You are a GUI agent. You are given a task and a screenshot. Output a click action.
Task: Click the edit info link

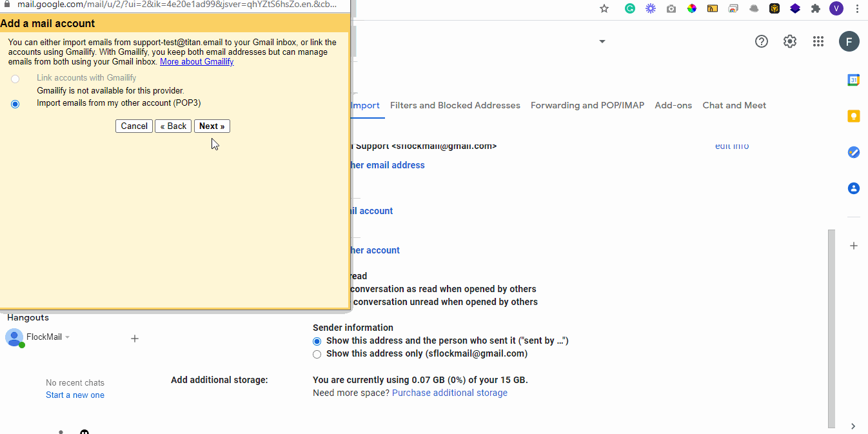(x=732, y=146)
